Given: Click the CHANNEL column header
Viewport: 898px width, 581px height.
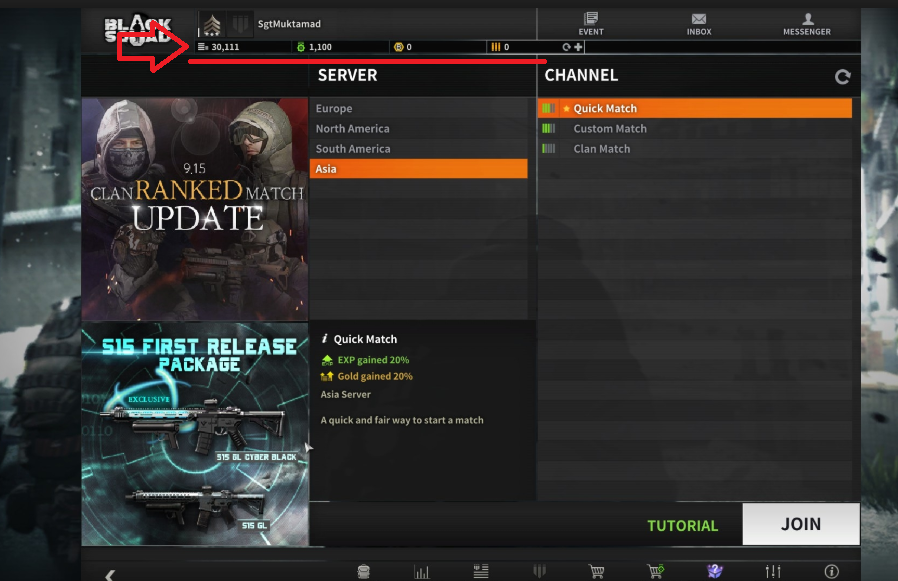Looking at the screenshot, I should tap(581, 75).
